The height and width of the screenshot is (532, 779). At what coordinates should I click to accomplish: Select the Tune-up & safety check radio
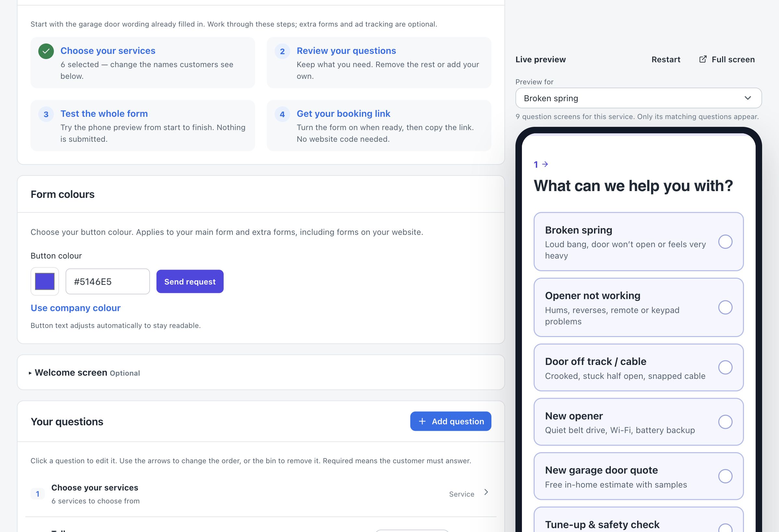[x=725, y=528]
